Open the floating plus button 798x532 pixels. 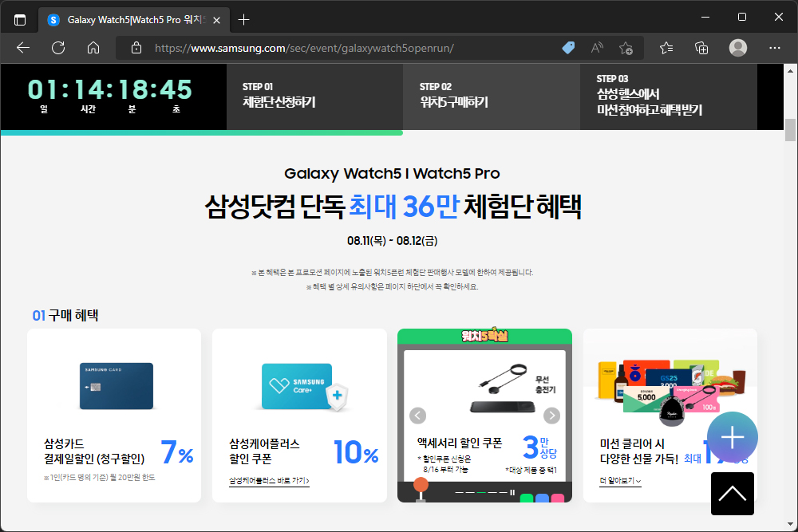point(733,437)
